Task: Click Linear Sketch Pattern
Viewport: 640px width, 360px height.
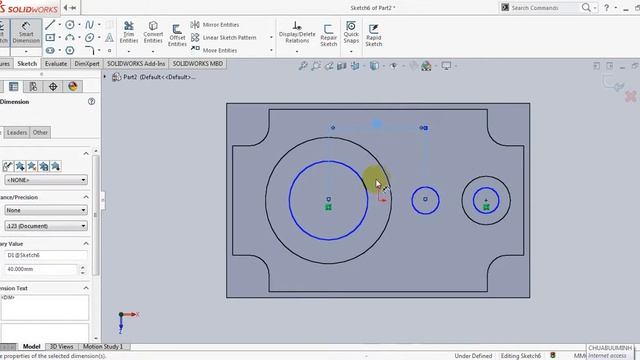Action: (x=224, y=38)
